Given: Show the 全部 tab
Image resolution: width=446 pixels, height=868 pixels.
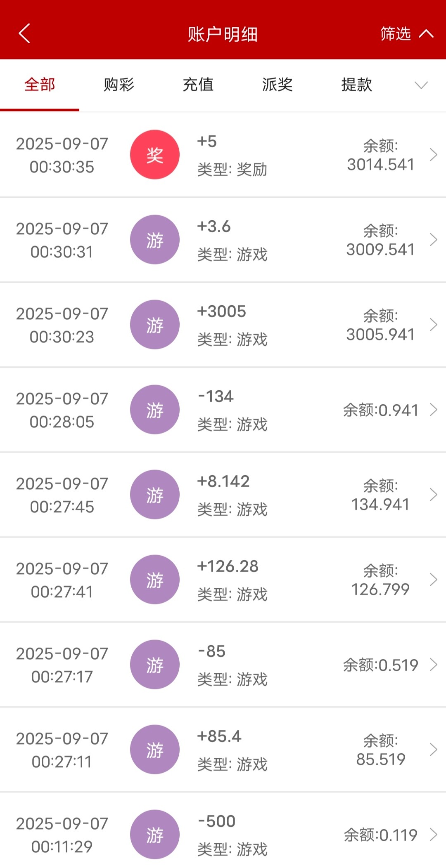Looking at the screenshot, I should 40,85.
